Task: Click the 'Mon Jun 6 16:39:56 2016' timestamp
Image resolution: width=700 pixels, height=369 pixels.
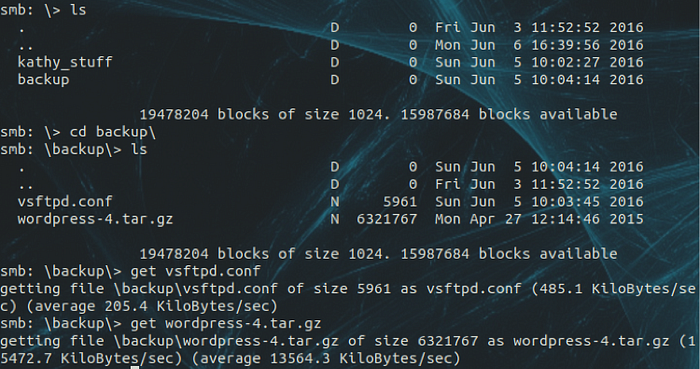Action: coord(539,45)
